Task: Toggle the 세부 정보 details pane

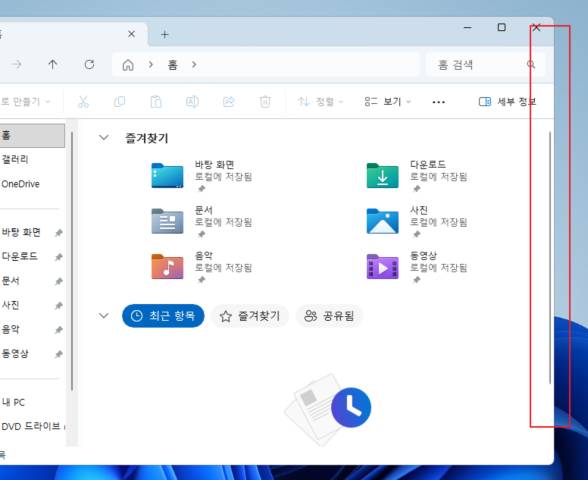Action: [x=507, y=102]
